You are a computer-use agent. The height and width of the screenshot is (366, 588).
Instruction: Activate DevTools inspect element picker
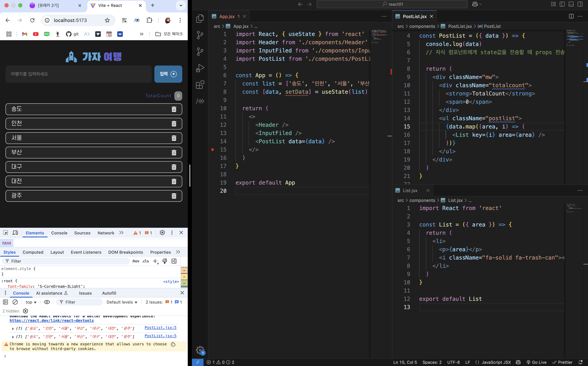[x=5, y=233]
